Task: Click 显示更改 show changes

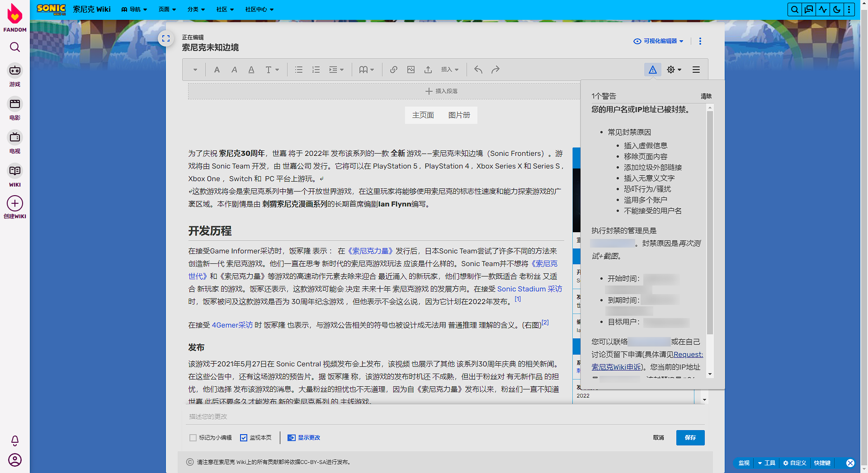Action: (304, 438)
